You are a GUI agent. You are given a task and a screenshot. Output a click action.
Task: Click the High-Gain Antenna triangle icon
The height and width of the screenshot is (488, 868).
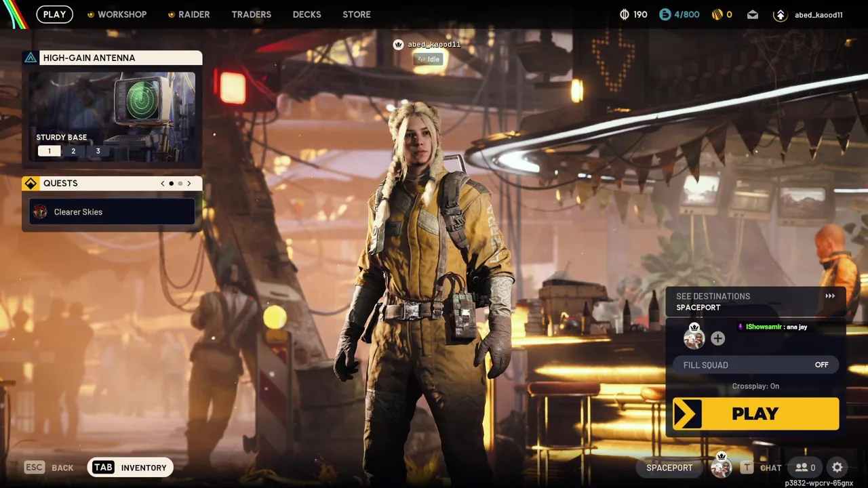[x=31, y=58]
